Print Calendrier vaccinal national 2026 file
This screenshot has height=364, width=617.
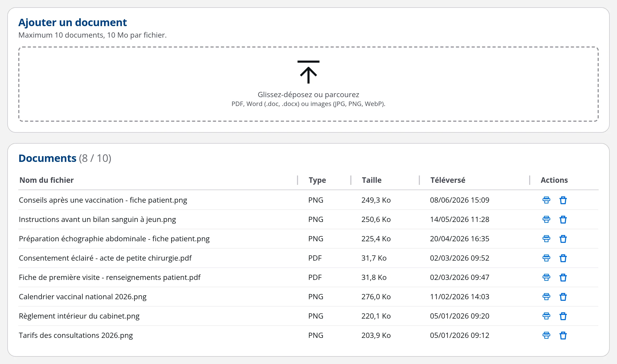[546, 297]
